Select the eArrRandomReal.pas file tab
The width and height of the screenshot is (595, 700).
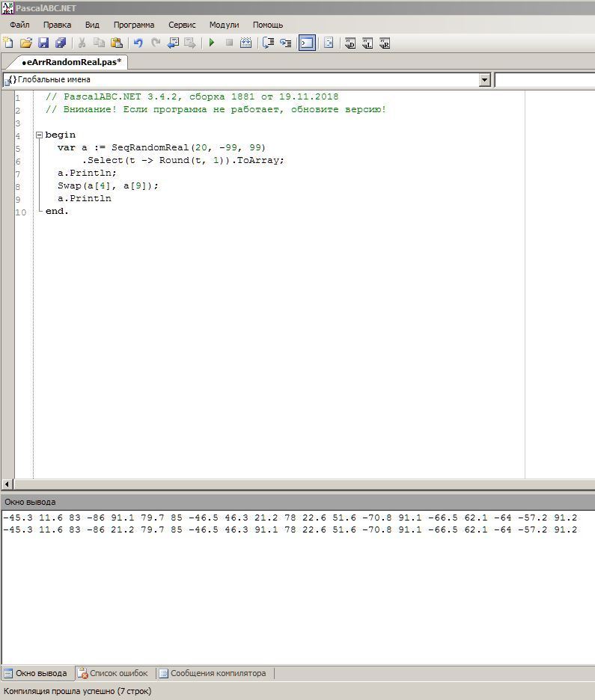(x=73, y=62)
